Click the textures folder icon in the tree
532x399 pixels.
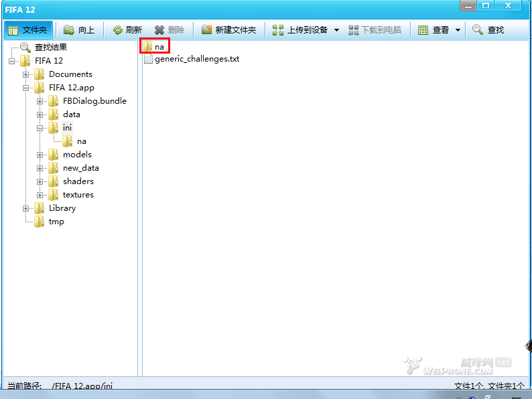53,195
